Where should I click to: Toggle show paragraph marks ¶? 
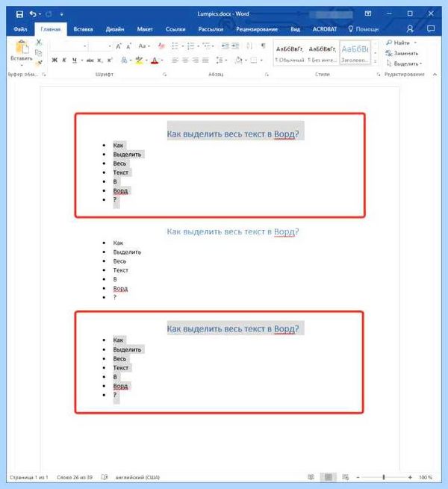pyautogui.click(x=264, y=46)
